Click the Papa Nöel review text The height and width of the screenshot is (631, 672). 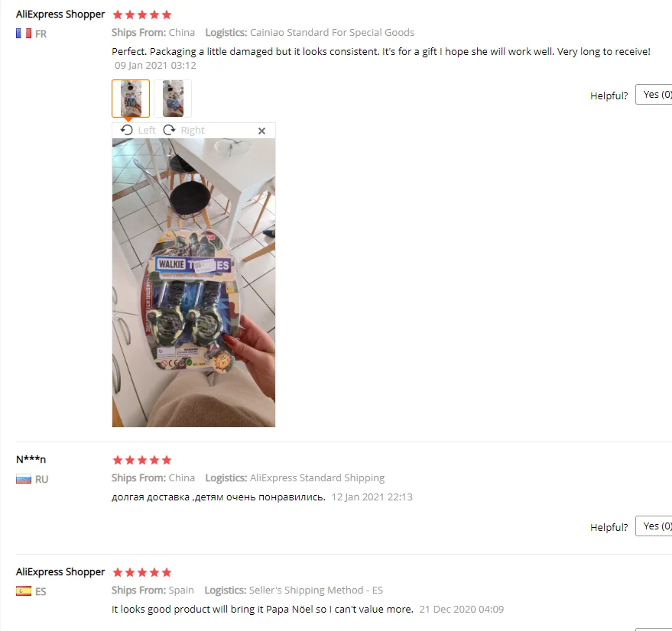[x=262, y=609]
